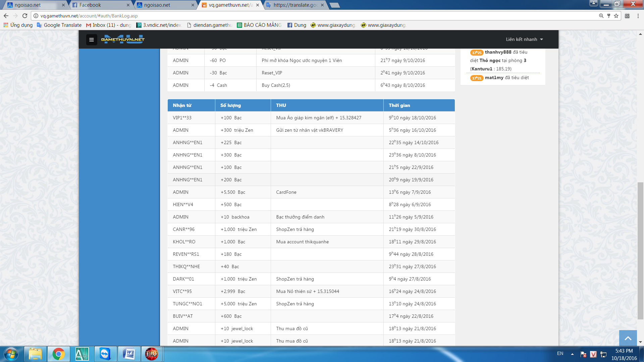Open the Chrome three-dot menu

point(638,16)
